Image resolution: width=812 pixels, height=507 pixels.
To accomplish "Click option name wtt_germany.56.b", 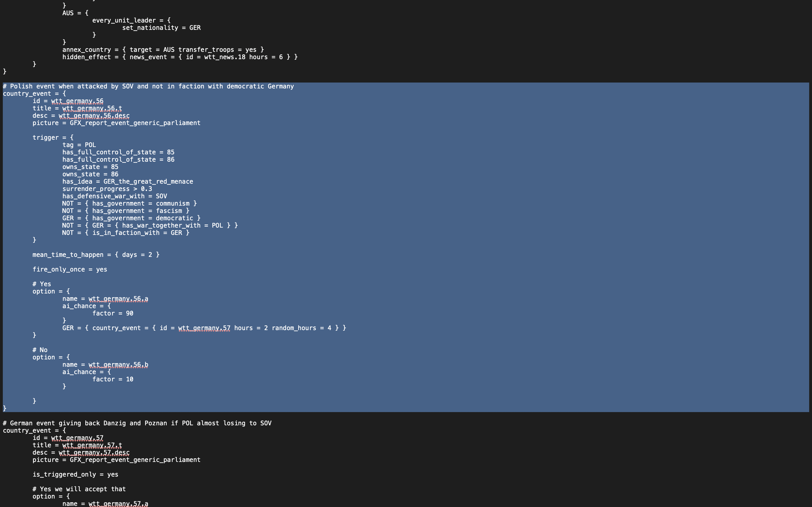I will (x=118, y=365).
